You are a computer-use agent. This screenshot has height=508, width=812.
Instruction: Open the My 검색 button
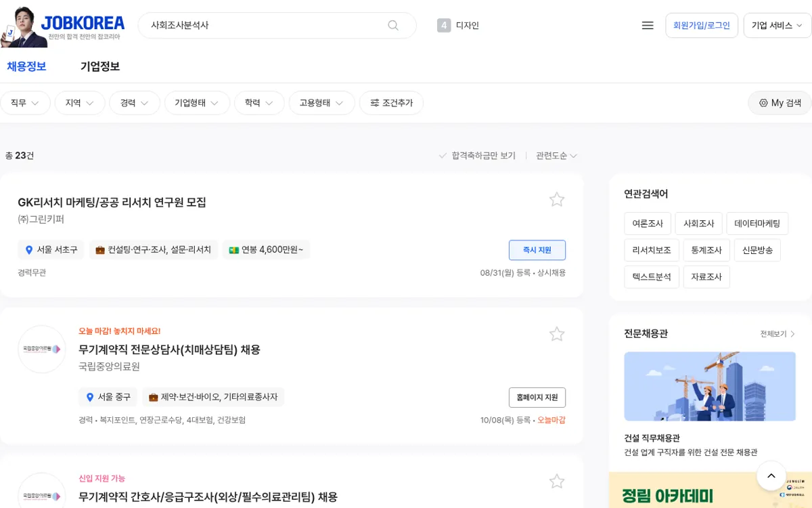pyautogui.click(x=780, y=103)
